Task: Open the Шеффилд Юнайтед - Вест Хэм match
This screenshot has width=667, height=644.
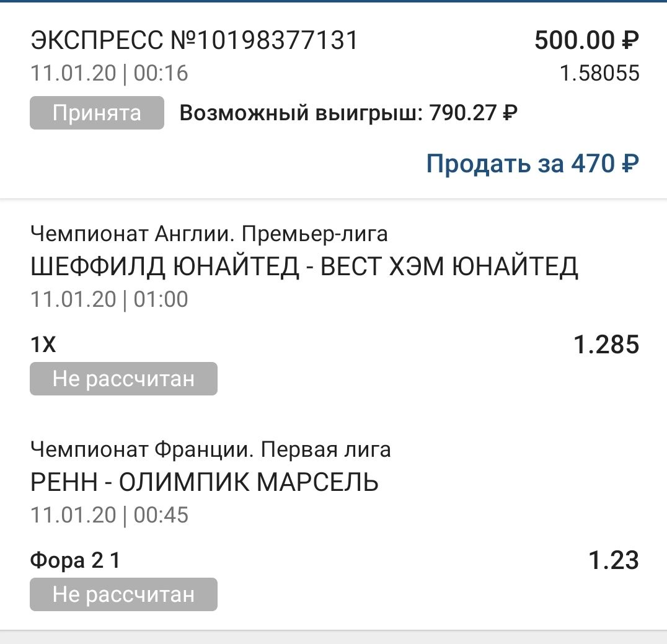Action: coord(304,267)
